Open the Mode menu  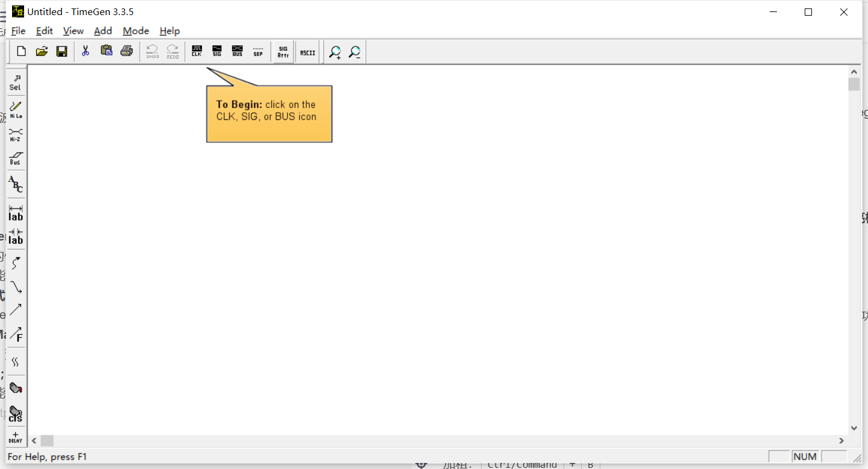click(136, 31)
